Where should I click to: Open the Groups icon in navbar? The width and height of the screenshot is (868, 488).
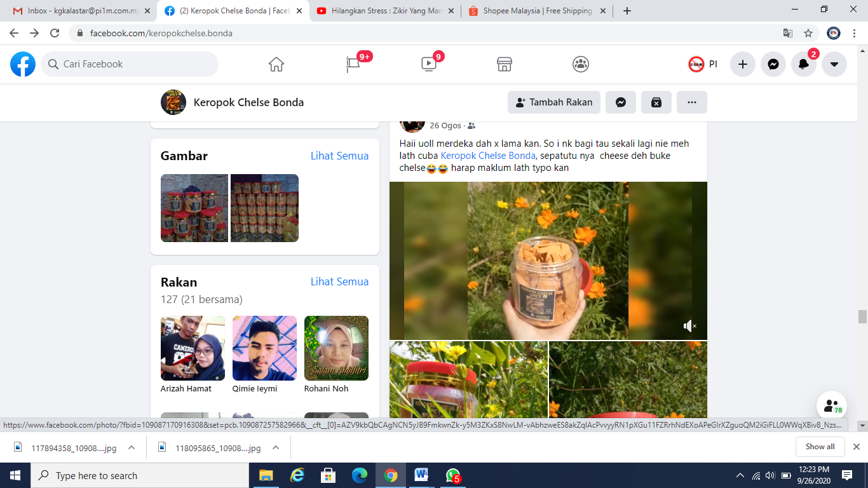580,64
